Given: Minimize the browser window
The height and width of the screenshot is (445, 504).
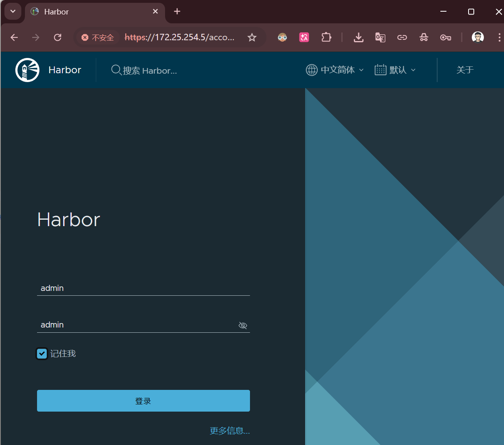Looking at the screenshot, I should point(444,12).
